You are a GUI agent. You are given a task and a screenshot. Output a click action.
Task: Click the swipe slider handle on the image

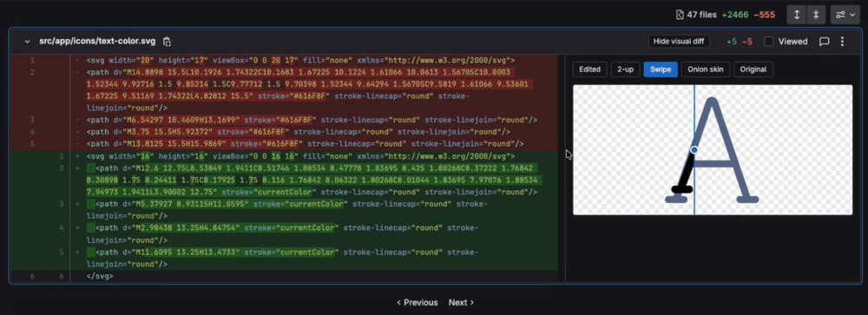pos(694,149)
